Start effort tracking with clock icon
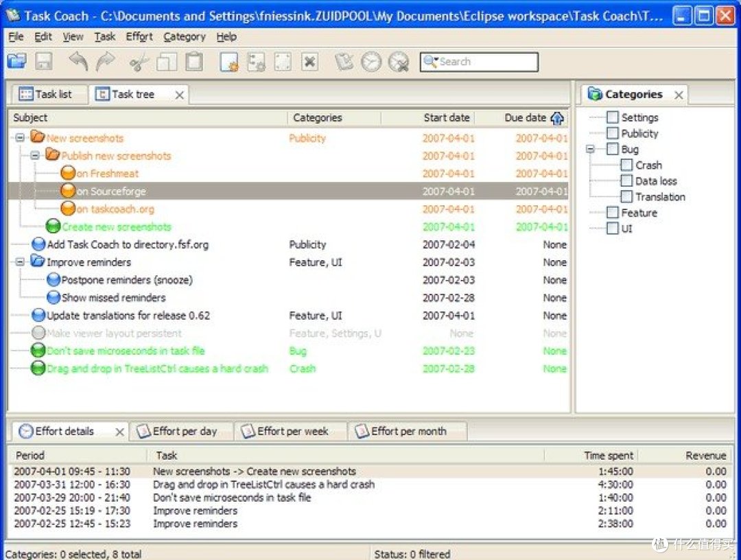Viewport: 741px width, 560px height. [370, 62]
